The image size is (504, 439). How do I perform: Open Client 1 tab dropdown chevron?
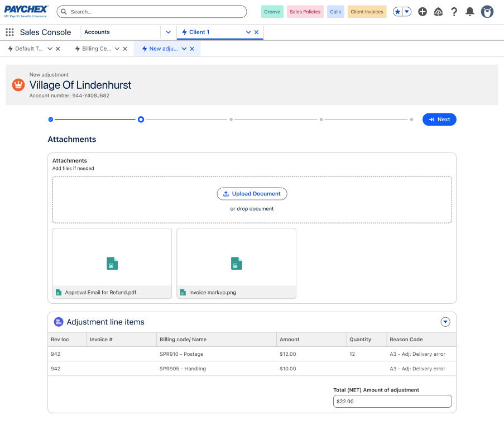248,32
